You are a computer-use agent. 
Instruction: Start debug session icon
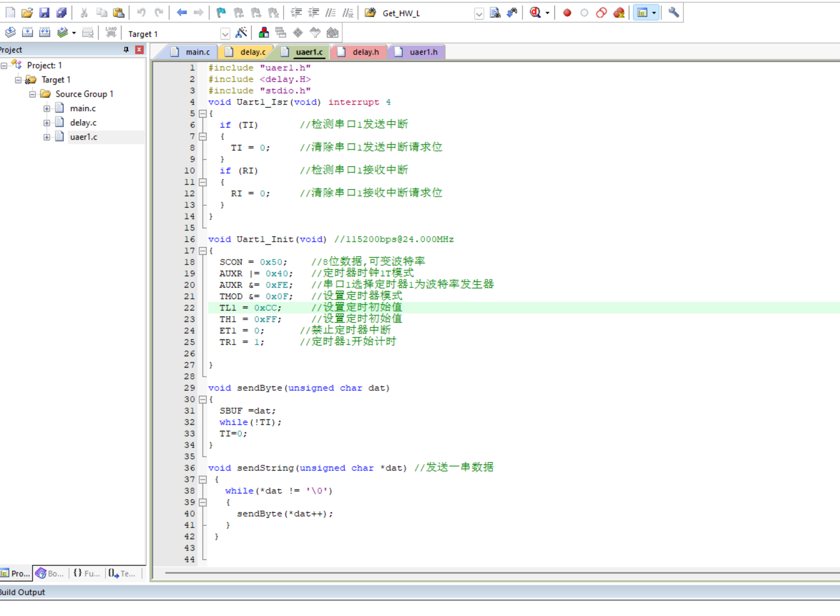click(x=535, y=13)
